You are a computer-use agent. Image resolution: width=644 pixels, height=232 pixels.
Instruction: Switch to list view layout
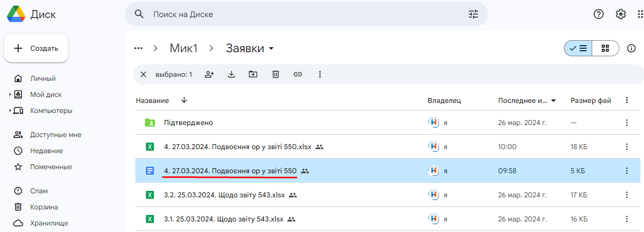coord(578,48)
